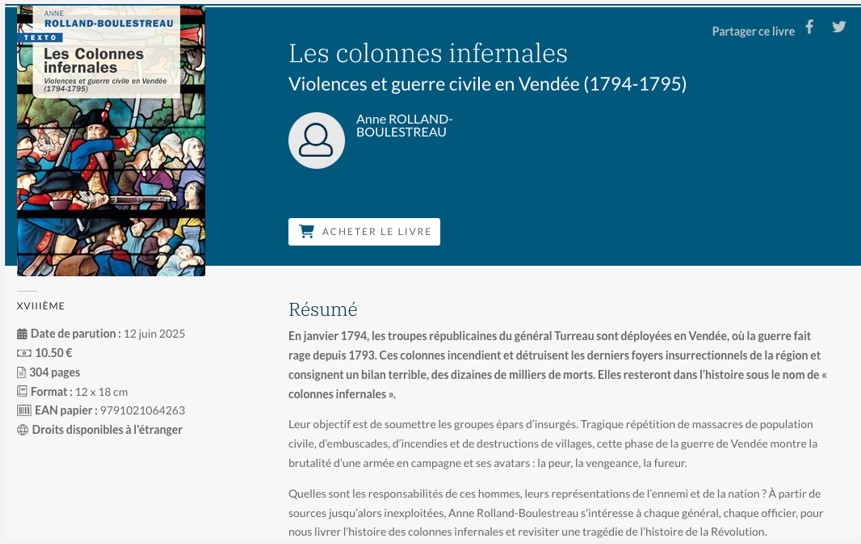Viewport: 861px width, 544px height.
Task: Share the book on Facebook
Action: pos(810,27)
